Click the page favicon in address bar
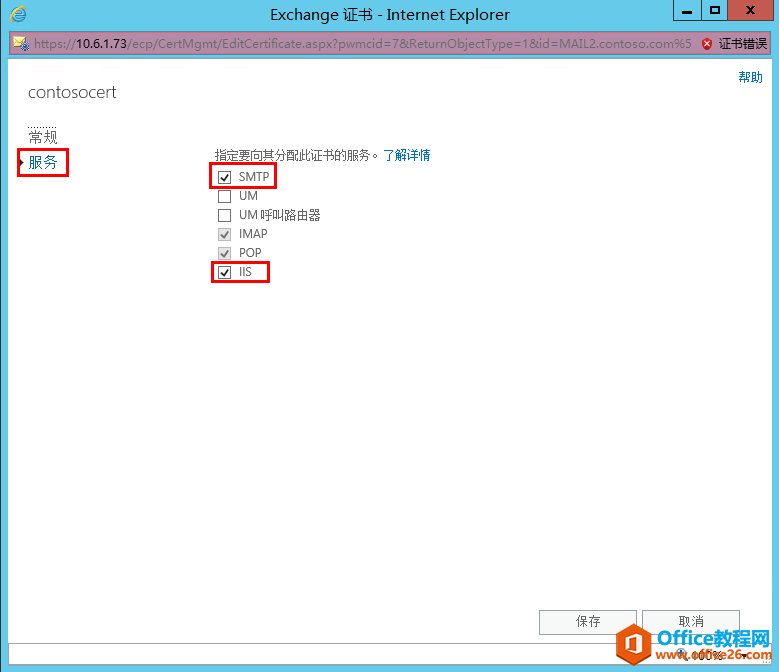Screen dimensions: 779x672 21,43
